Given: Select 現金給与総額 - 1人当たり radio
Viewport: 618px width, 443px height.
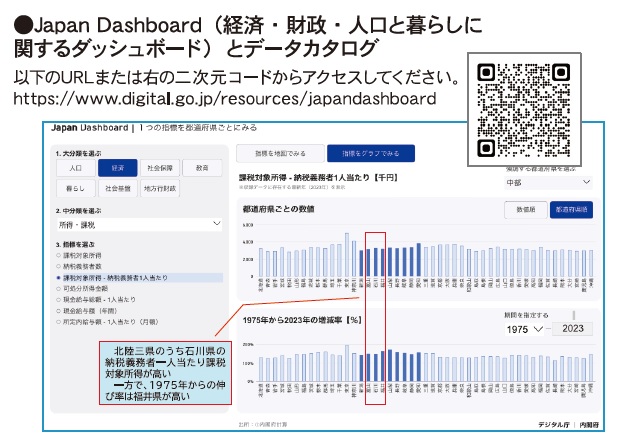Looking at the screenshot, I should 58,300.
